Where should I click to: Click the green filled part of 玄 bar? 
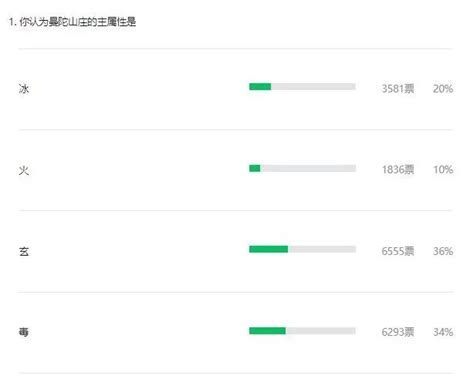[x=268, y=249]
